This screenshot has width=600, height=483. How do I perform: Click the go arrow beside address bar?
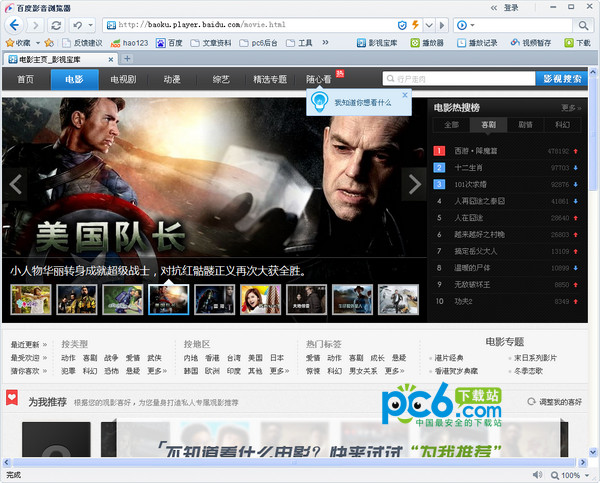tap(442, 25)
